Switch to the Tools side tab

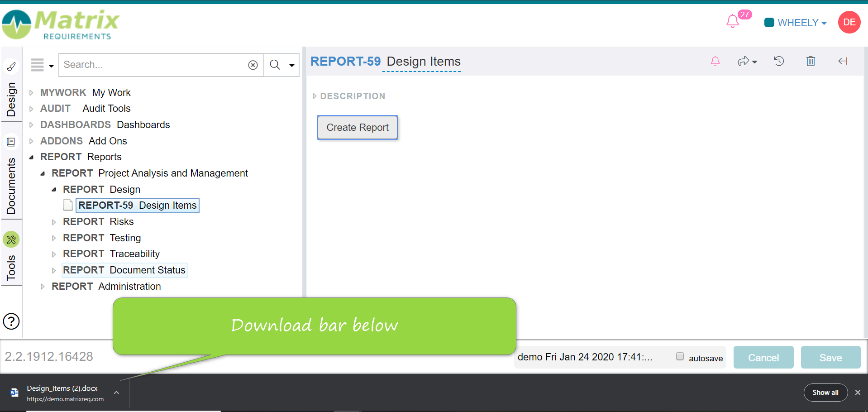(x=11, y=268)
